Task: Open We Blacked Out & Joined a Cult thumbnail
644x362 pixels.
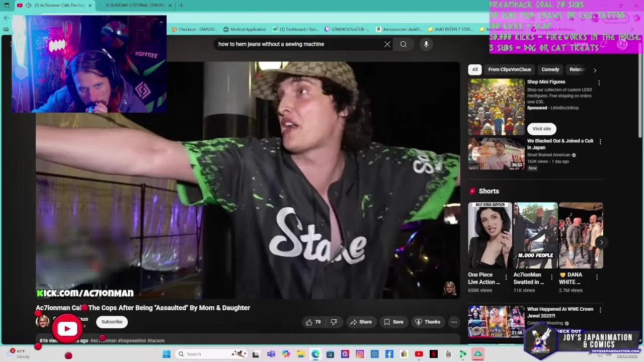Action: click(496, 153)
